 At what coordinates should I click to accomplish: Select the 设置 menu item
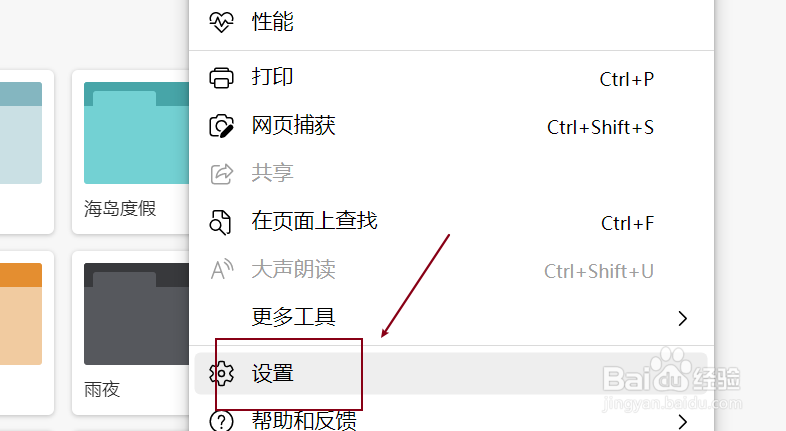451,373
